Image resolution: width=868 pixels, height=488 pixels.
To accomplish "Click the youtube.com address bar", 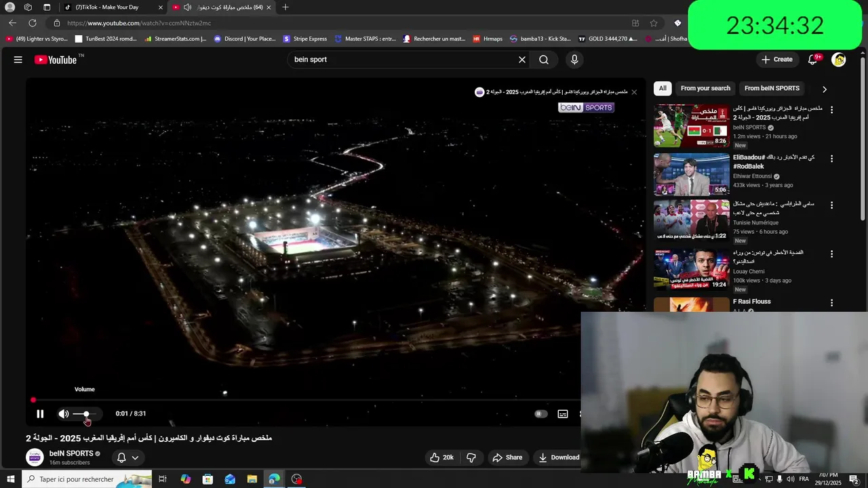I will [339, 23].
